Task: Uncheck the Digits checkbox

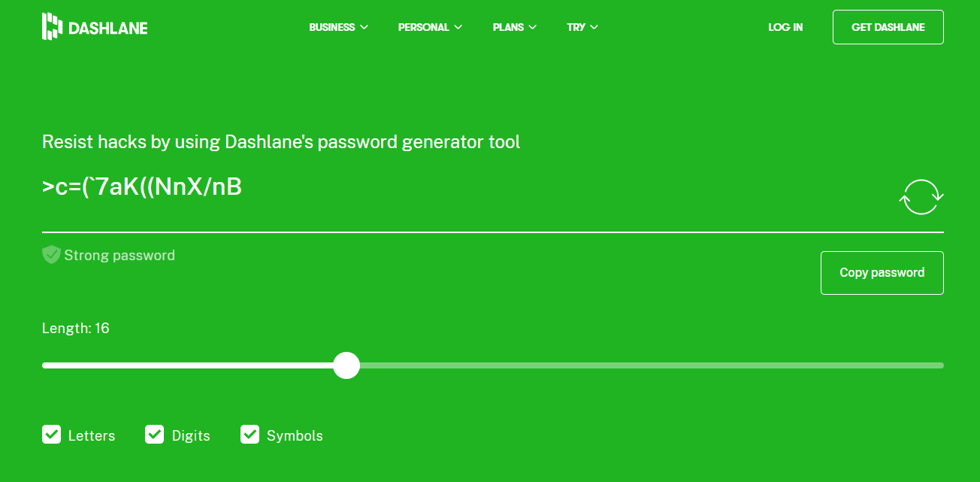Action: tap(155, 435)
